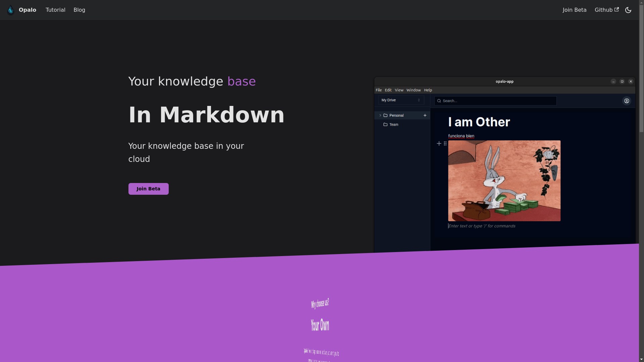Open the Github external link
Image resolution: width=644 pixels, height=362 pixels.
coord(606,10)
